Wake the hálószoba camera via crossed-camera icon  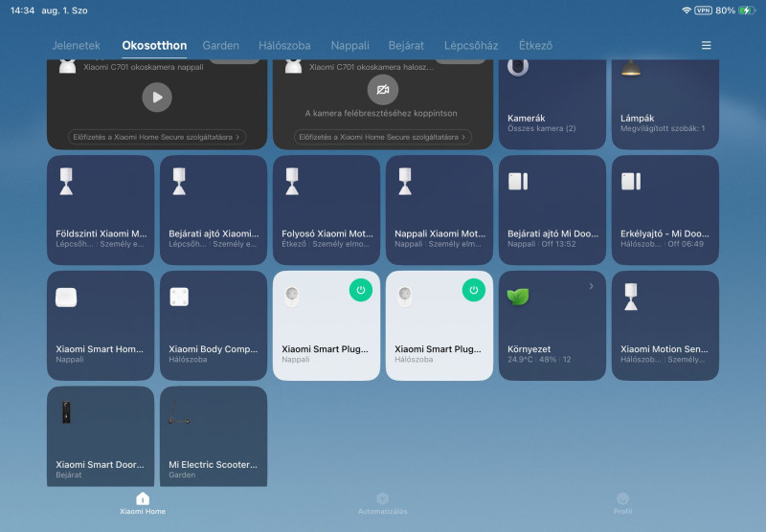(x=383, y=90)
